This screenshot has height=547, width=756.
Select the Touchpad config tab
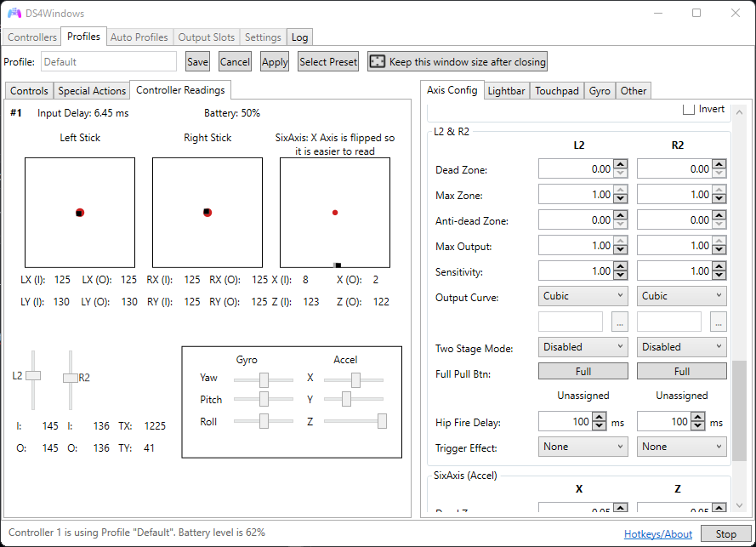556,91
